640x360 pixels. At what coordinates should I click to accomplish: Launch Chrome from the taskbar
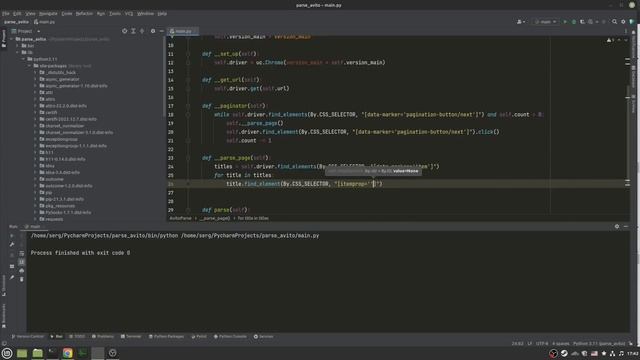click(x=67, y=353)
